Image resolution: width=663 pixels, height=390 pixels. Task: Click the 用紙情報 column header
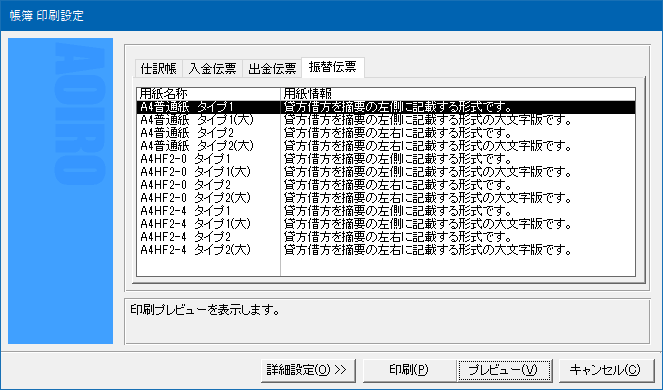click(x=458, y=94)
